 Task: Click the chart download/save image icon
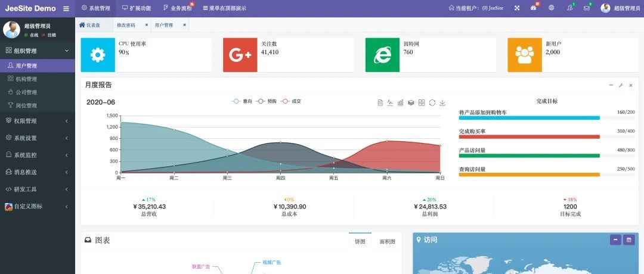pyautogui.click(x=442, y=102)
